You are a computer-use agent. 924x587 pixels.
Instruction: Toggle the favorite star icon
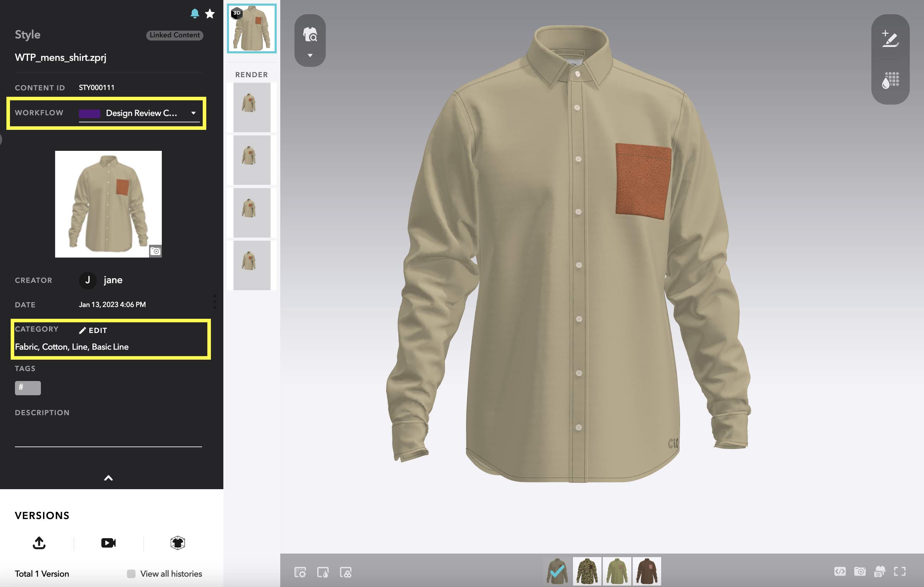point(209,14)
